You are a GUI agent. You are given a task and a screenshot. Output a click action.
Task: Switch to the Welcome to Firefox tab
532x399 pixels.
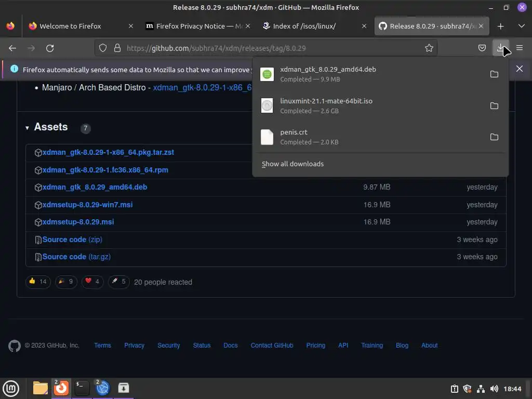pyautogui.click(x=70, y=26)
